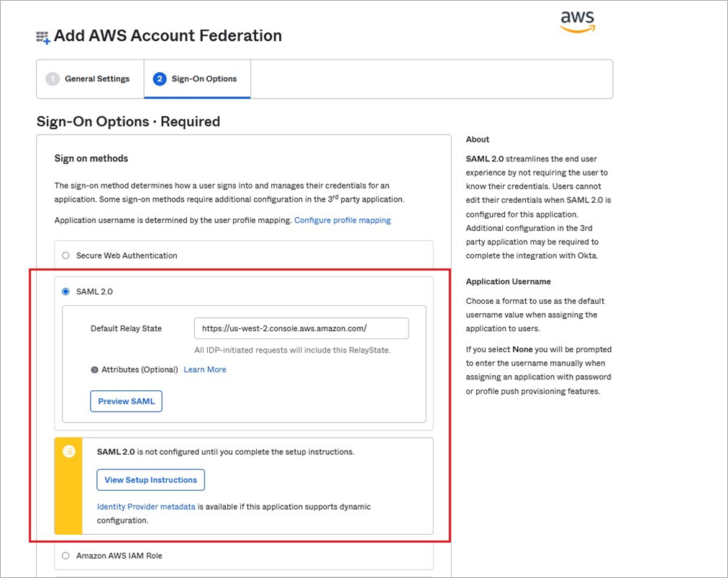Click the "Sign-On Options · Required" heading

point(128,122)
